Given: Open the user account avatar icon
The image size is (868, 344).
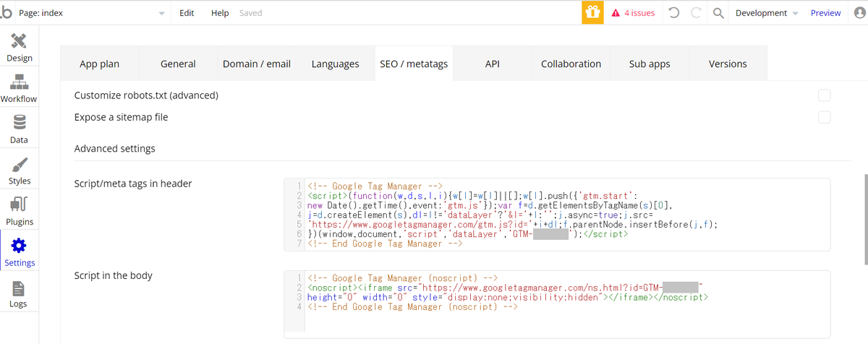Looking at the screenshot, I should click(859, 12).
